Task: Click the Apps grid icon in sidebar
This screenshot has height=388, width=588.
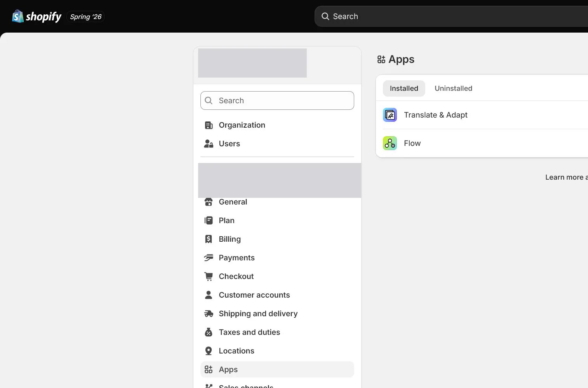Action: [x=209, y=369]
